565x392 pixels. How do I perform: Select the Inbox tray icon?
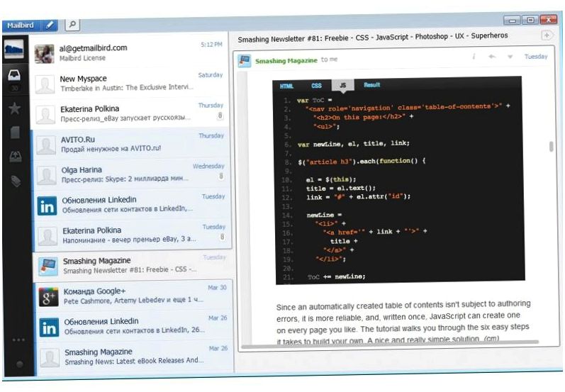(x=14, y=75)
